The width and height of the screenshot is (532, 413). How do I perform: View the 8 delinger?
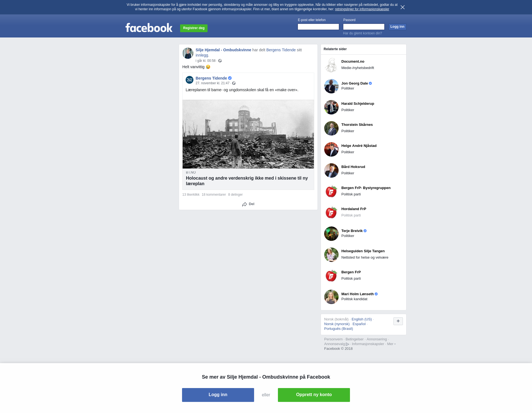(235, 195)
